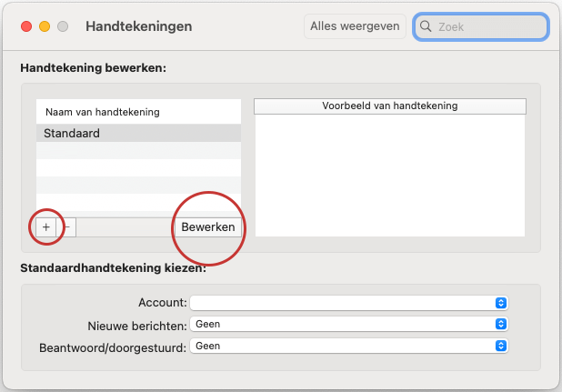Image resolution: width=562 pixels, height=392 pixels.
Task: Open the Account dropdown
Action: (x=348, y=302)
